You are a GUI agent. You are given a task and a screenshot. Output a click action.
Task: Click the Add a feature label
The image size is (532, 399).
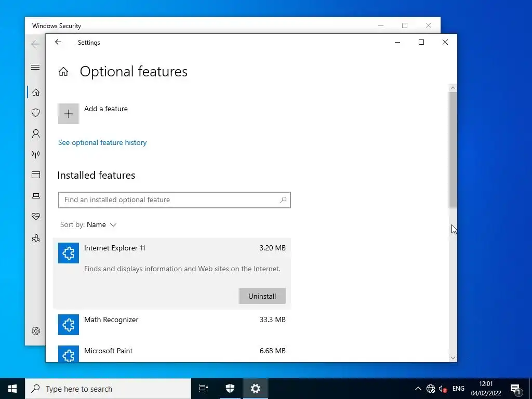pos(106,109)
